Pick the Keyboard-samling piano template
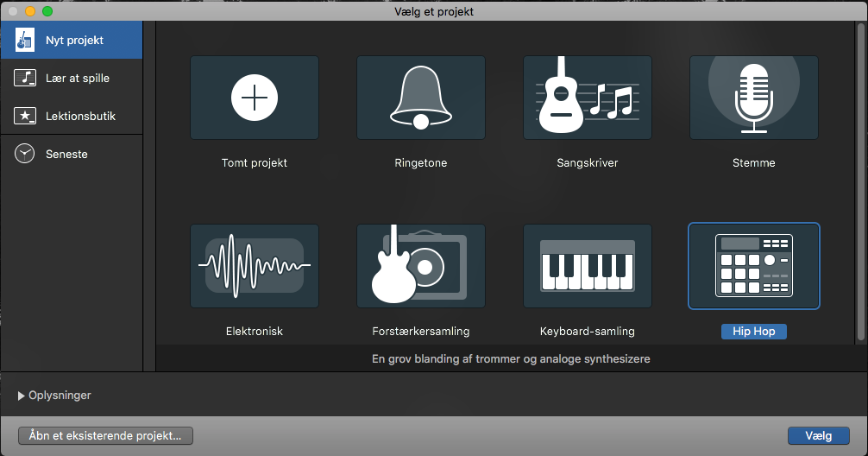The height and width of the screenshot is (456, 868). pyautogui.click(x=588, y=266)
